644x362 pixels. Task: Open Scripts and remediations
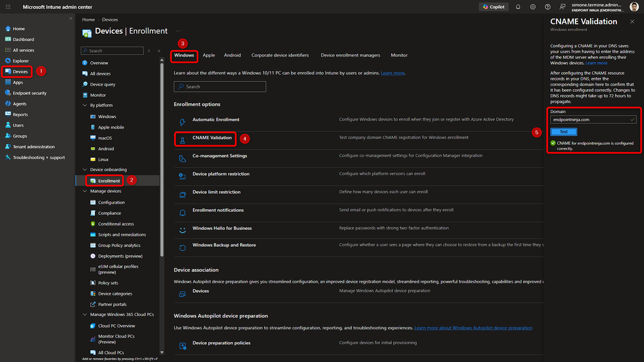(x=122, y=234)
